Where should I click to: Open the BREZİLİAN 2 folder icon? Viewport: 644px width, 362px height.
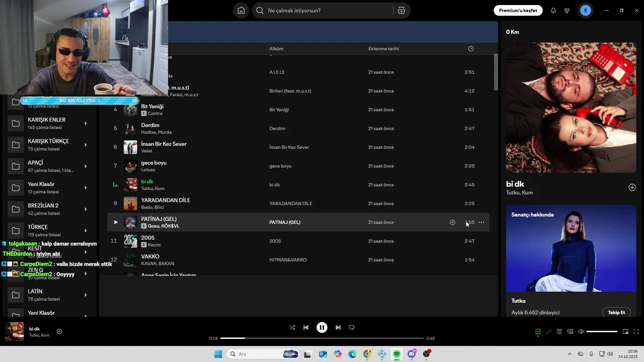(x=16, y=209)
